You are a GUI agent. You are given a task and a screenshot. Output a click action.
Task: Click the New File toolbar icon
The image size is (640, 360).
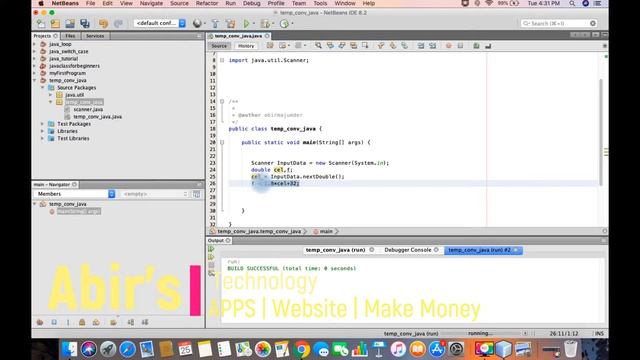41,24
